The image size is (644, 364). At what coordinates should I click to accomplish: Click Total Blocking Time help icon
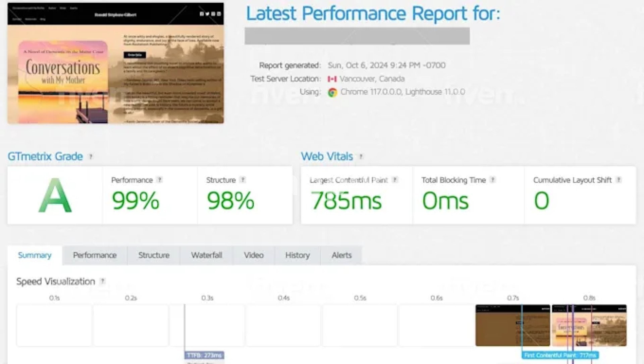(493, 180)
